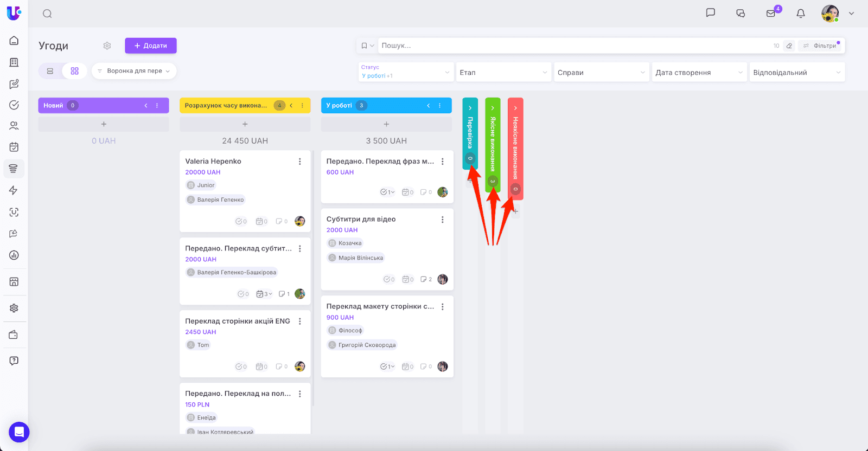Open the Справи filter dropdown
868x451 pixels.
(x=602, y=72)
